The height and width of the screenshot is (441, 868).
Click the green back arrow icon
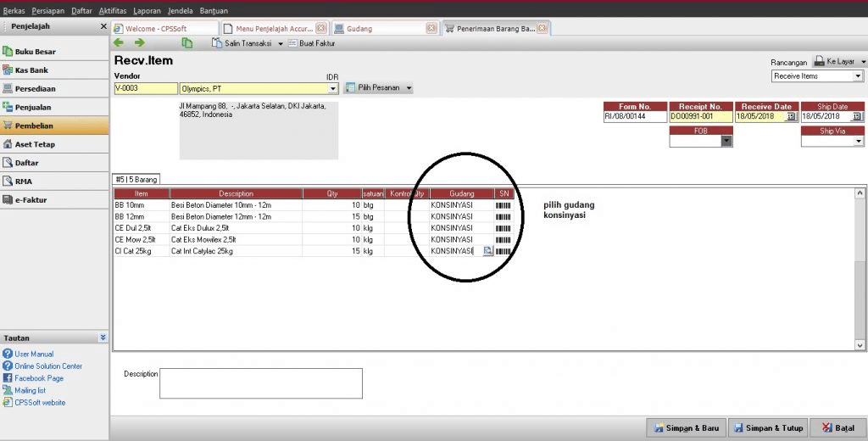[119, 42]
